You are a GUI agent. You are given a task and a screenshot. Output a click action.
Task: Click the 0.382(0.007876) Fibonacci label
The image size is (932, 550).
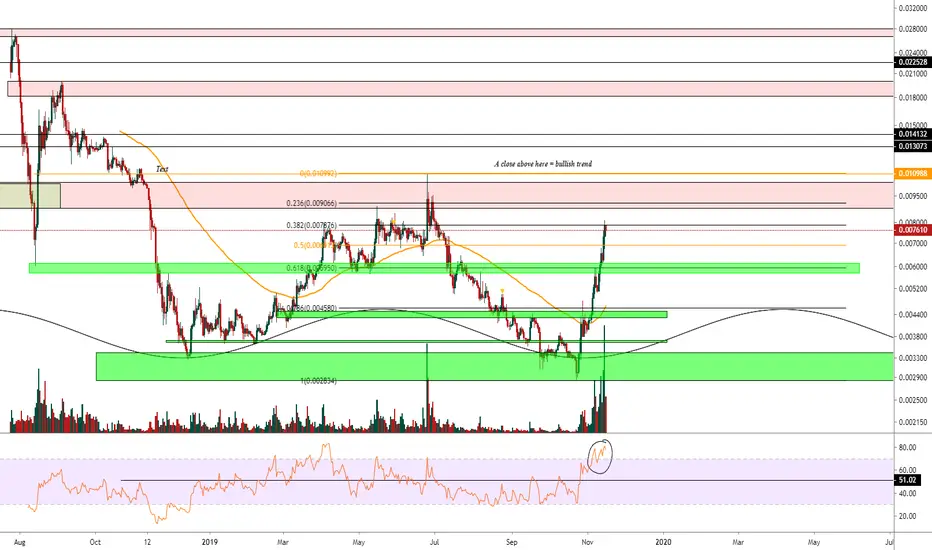tap(311, 225)
